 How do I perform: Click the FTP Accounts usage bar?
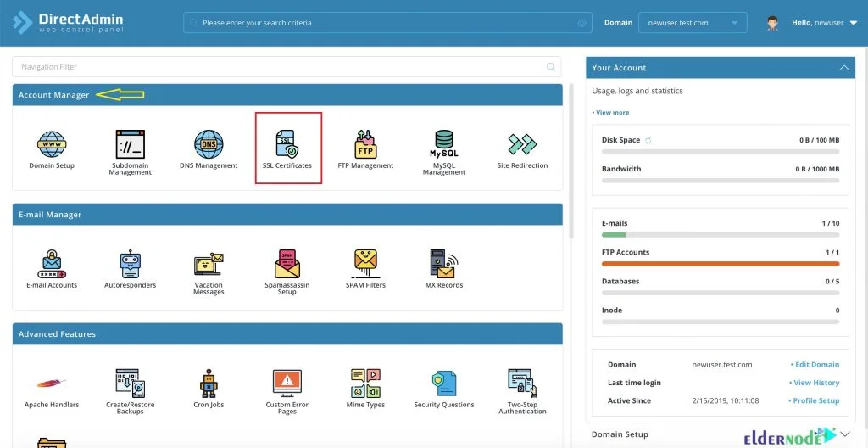pyautogui.click(x=720, y=264)
